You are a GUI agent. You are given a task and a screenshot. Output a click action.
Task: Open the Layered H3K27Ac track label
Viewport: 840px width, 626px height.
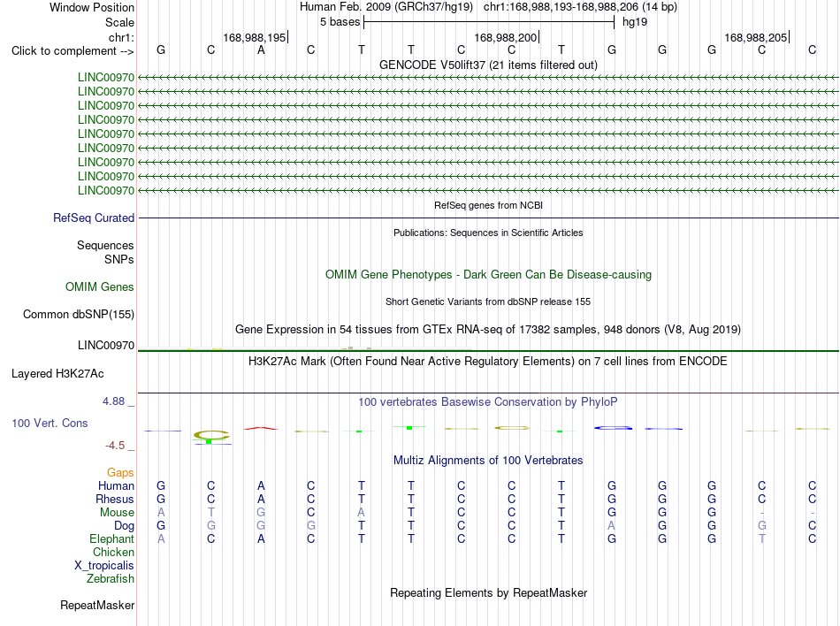(57, 374)
